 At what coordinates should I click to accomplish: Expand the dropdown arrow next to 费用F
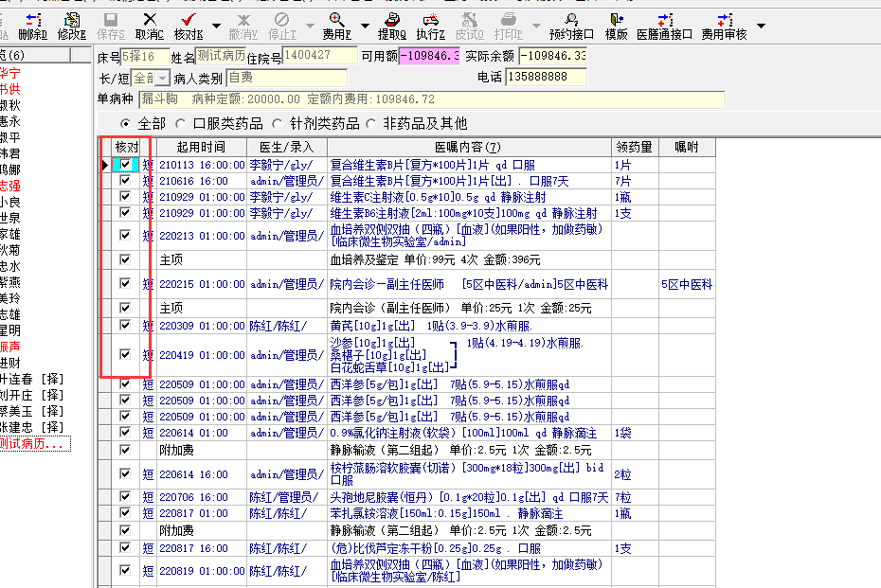click(x=365, y=26)
